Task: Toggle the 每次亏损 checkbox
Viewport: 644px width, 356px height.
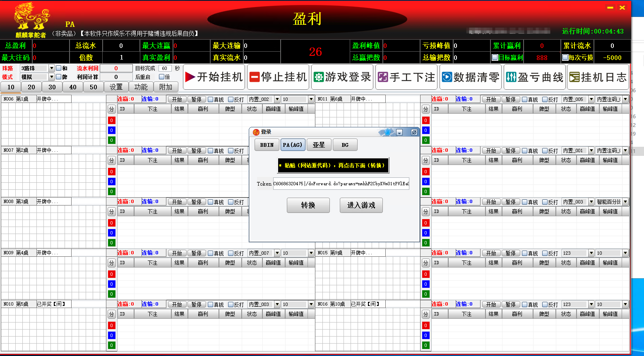Action: 565,57
